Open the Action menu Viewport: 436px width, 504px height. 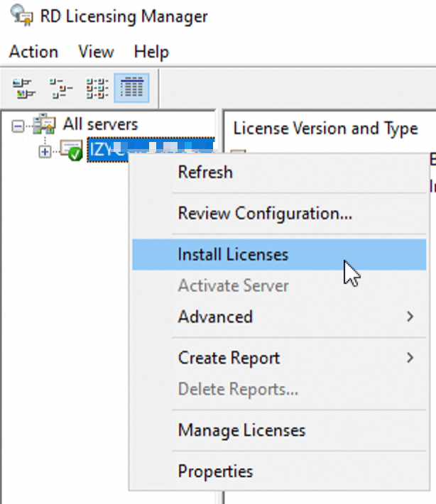point(33,52)
